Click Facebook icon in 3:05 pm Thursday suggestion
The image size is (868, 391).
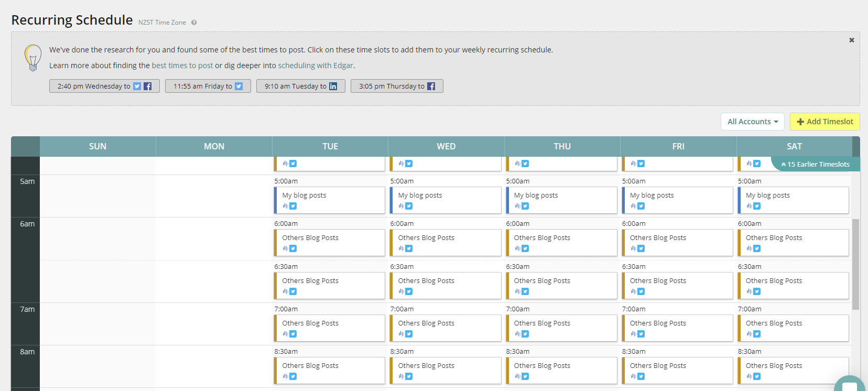click(x=431, y=86)
